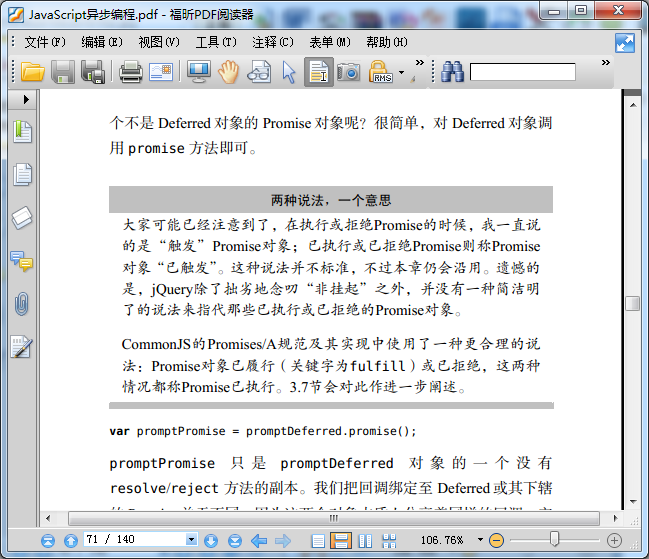
Task: Go to the previous page button
Action: 71,541
